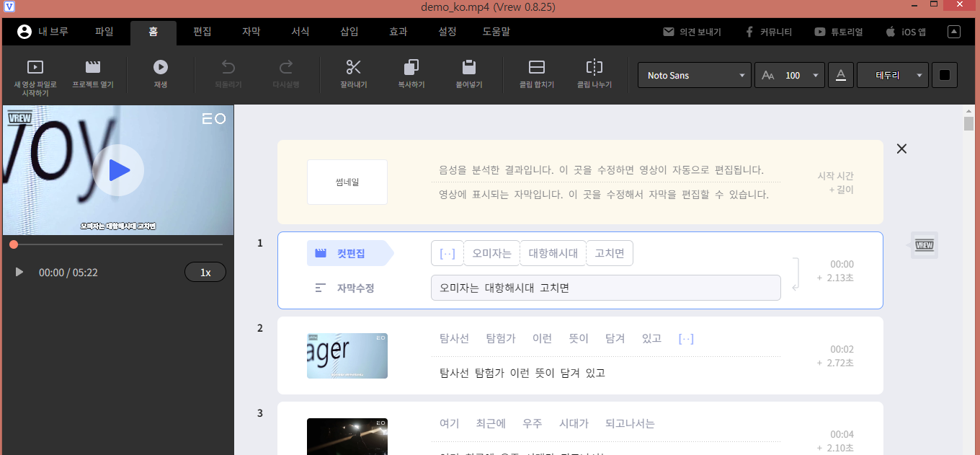Play the video from the preview overlay
This screenshot has width=980, height=455.
(x=119, y=170)
